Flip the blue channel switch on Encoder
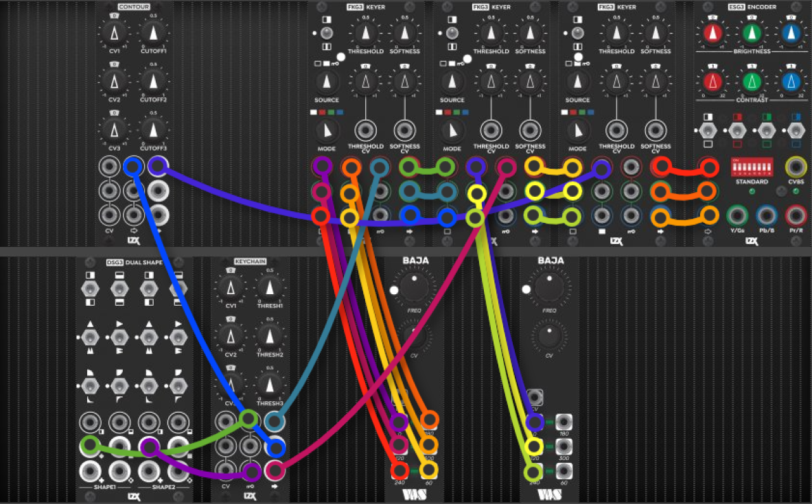Image resolution: width=812 pixels, height=504 pixels. (796, 130)
